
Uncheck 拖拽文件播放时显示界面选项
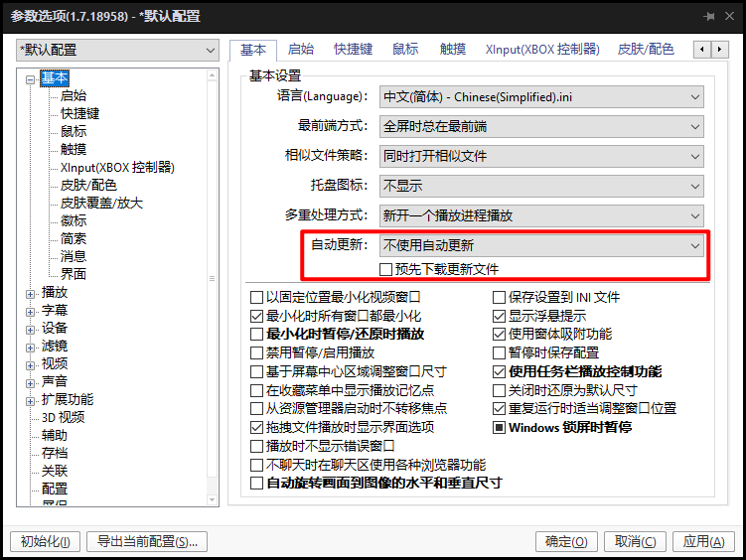pos(257,427)
